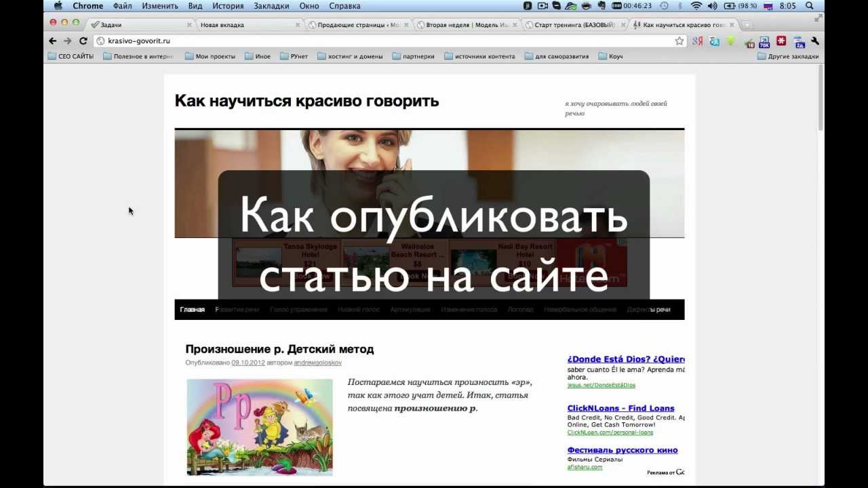Screen dimensions: 868x488
Task: Switch to the Вторая неделя tab
Action: pyautogui.click(x=465, y=25)
